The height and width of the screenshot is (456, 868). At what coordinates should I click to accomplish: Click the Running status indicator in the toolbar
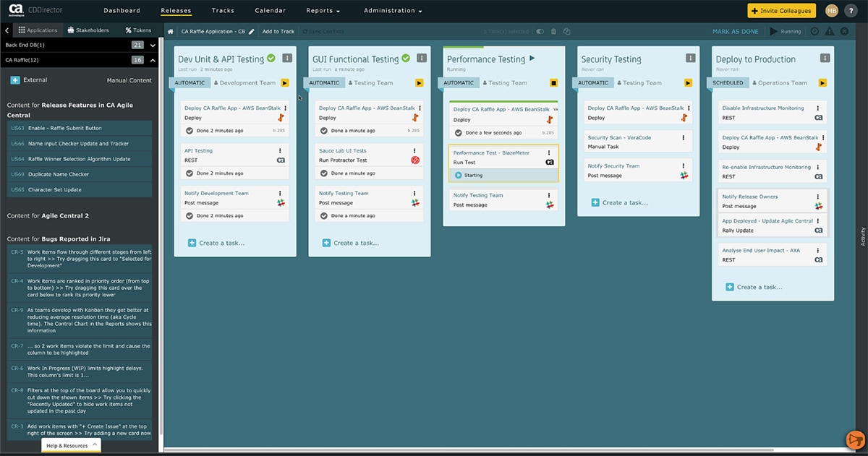(x=785, y=32)
